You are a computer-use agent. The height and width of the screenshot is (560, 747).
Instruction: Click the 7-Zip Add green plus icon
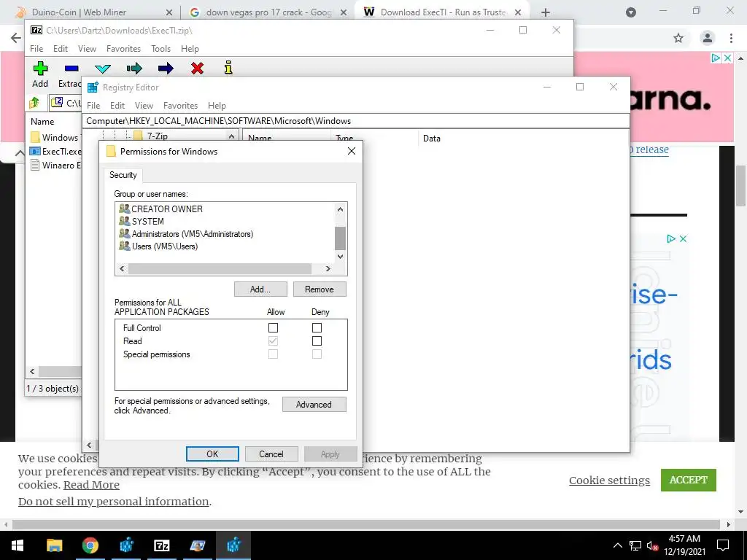click(x=41, y=68)
